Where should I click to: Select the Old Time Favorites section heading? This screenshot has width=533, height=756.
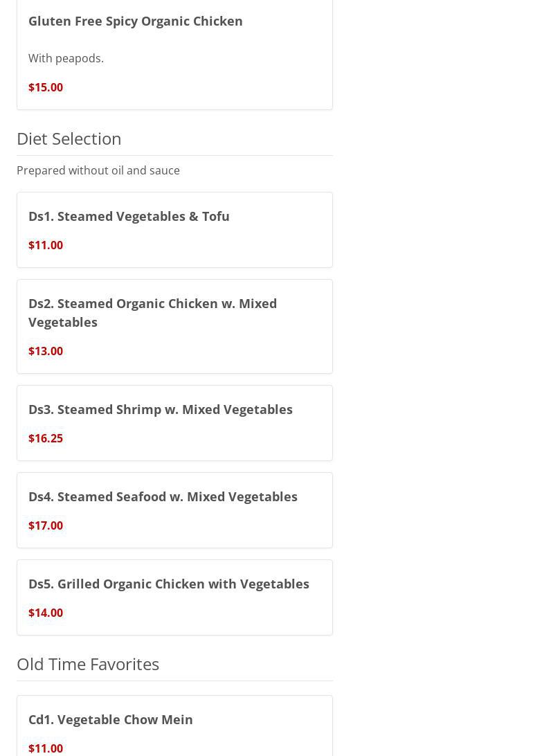click(88, 664)
